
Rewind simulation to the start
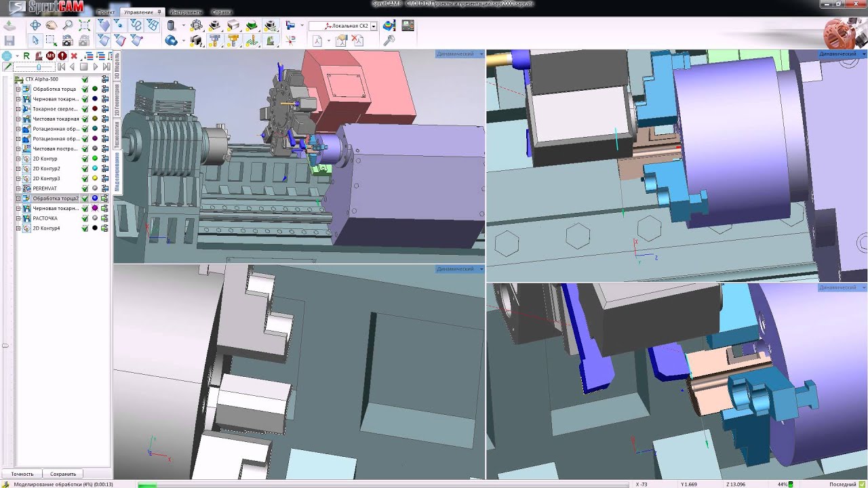(61, 66)
